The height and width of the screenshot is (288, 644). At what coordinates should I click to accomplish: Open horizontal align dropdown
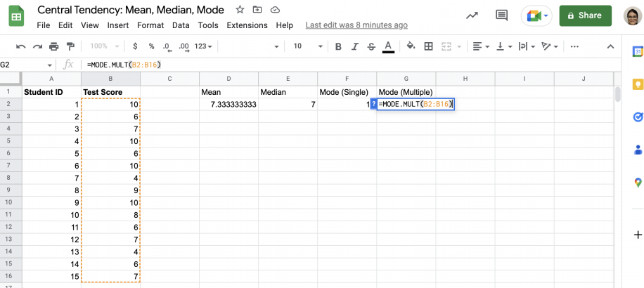click(x=481, y=46)
